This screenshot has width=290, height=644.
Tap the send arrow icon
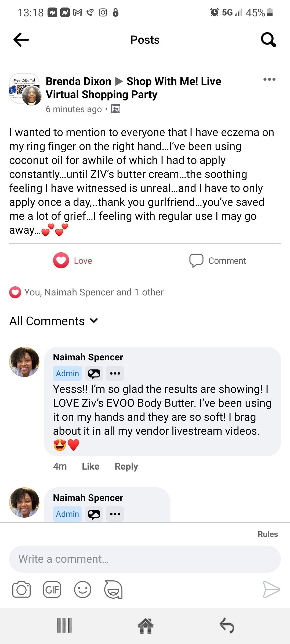271,590
